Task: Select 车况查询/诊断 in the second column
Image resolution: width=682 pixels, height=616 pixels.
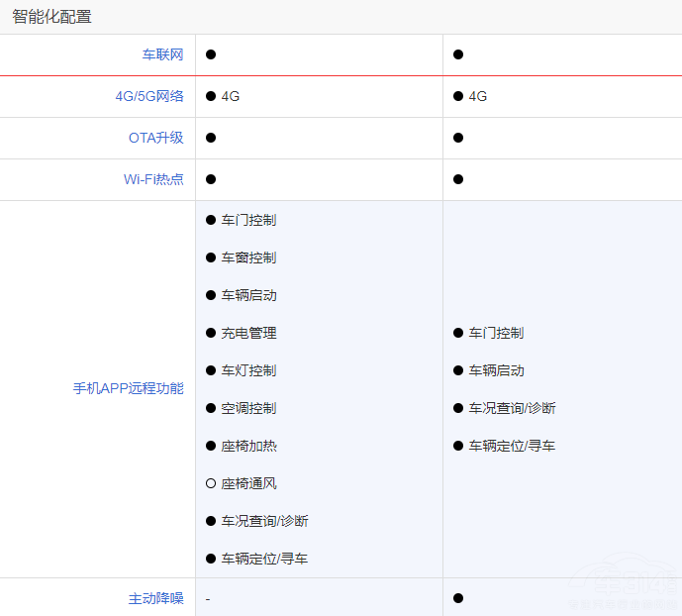Action: point(512,408)
